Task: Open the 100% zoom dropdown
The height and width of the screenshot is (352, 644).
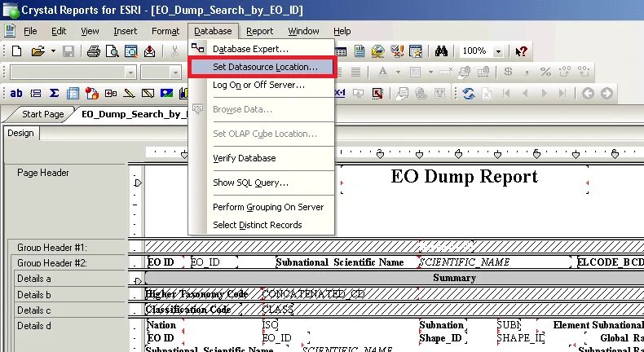Action: 498,51
